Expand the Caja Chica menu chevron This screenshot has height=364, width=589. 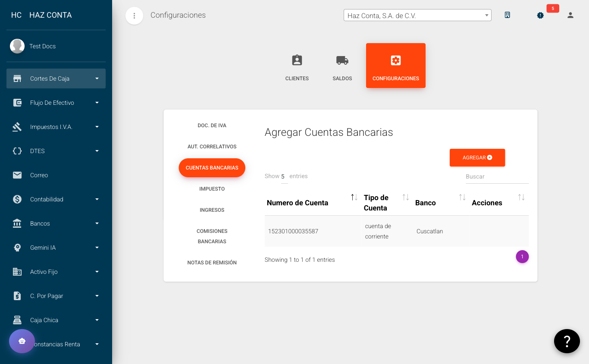(x=97, y=320)
